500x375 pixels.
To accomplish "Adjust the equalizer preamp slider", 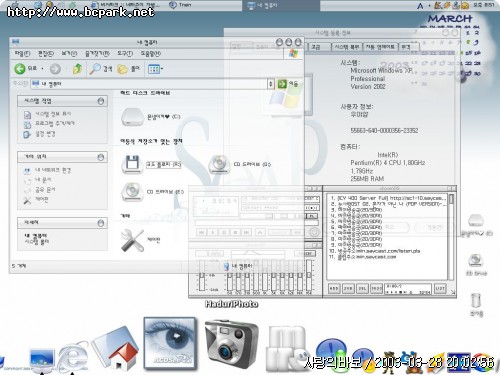I will click(x=201, y=276).
